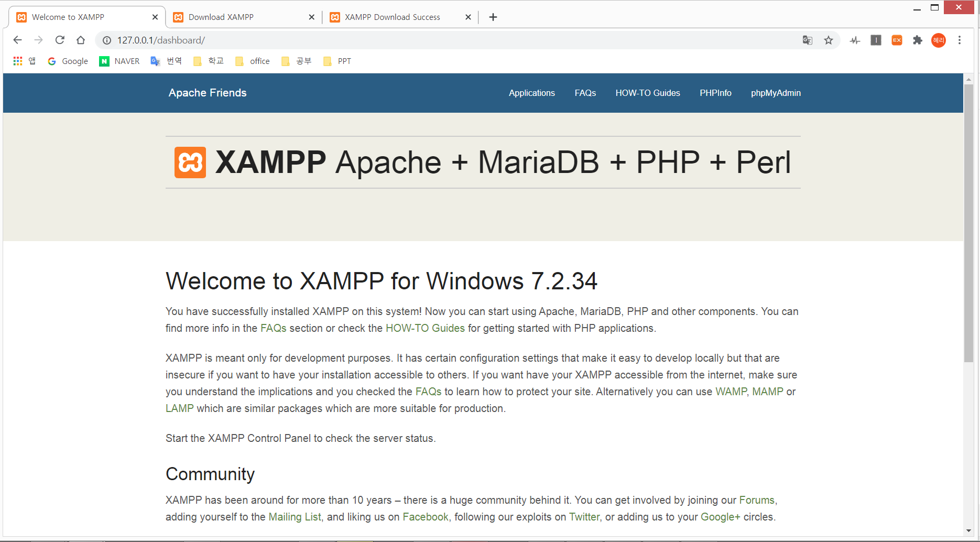This screenshot has width=980, height=542.
Task: Click the orange XAMPP logo in header
Action: (190, 162)
